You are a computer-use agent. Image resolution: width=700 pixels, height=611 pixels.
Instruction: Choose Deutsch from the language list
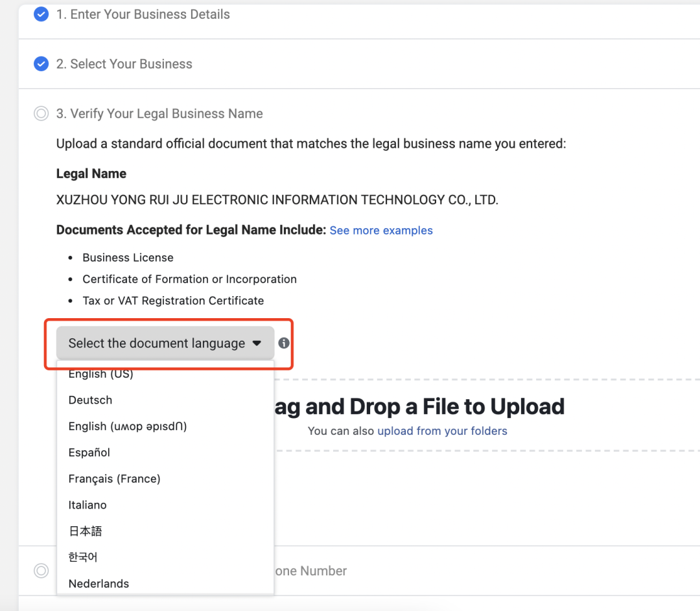90,400
